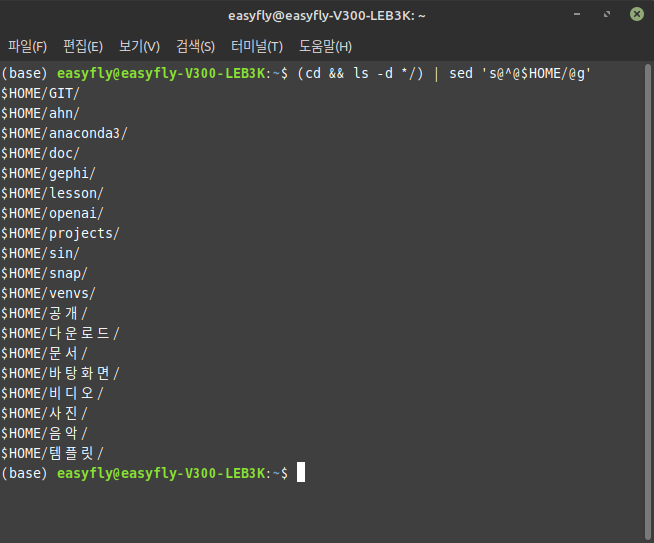Click the $HOME/snap/ output line

point(44,274)
